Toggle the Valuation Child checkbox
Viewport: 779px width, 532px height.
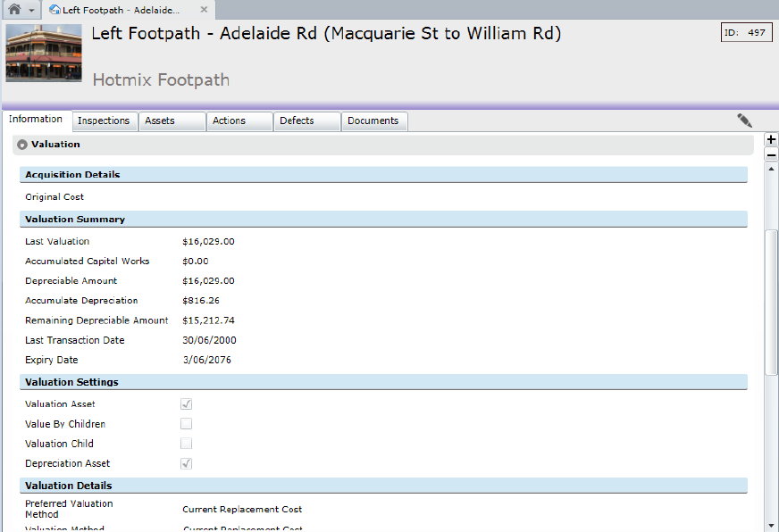(187, 444)
